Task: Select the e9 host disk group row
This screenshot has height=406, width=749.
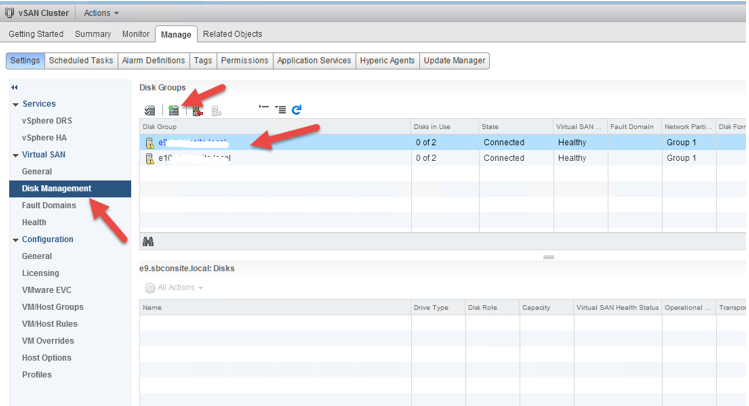Action: tap(442, 142)
